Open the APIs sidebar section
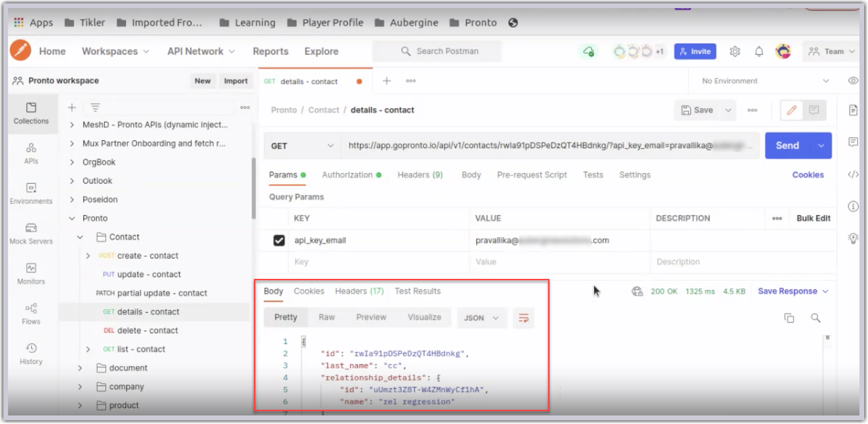 [31, 154]
